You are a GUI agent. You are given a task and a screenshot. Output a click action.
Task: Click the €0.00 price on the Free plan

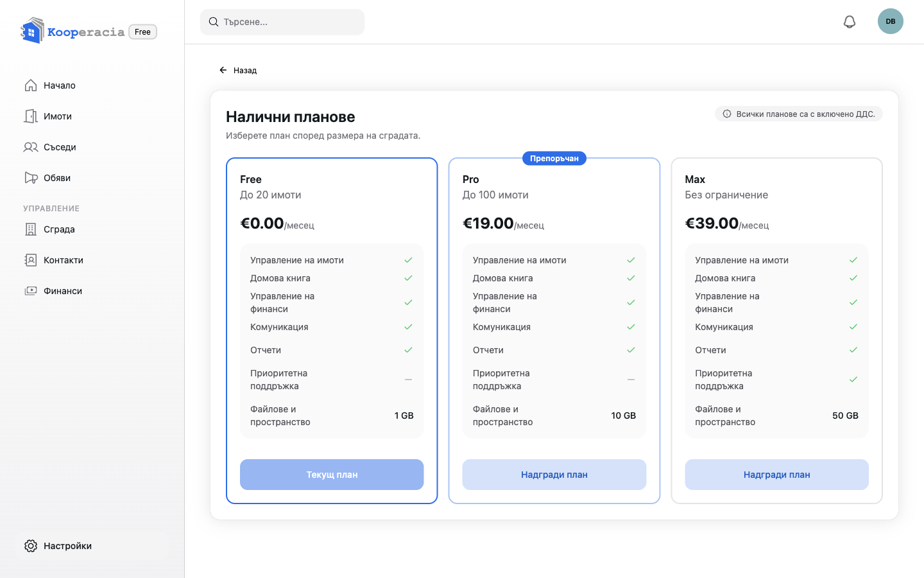point(262,223)
